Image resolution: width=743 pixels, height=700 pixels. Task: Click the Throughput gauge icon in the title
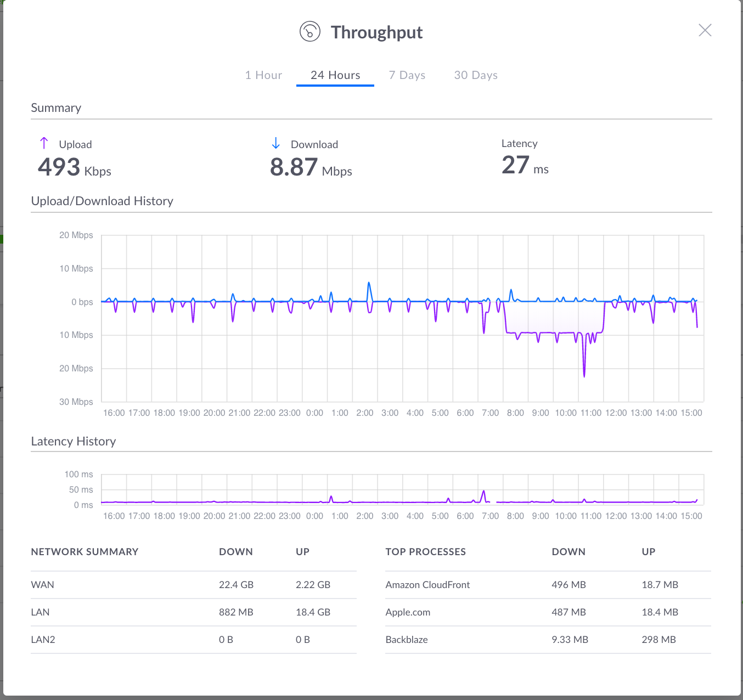(309, 32)
